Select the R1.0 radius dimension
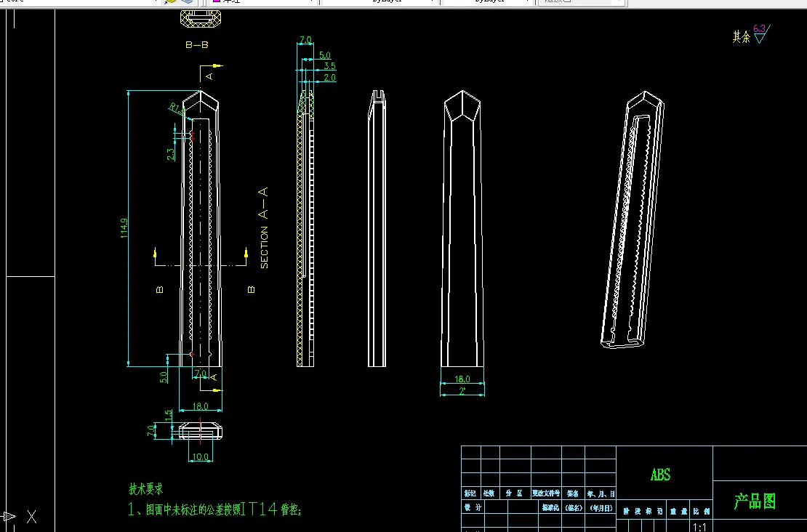 [x=177, y=109]
